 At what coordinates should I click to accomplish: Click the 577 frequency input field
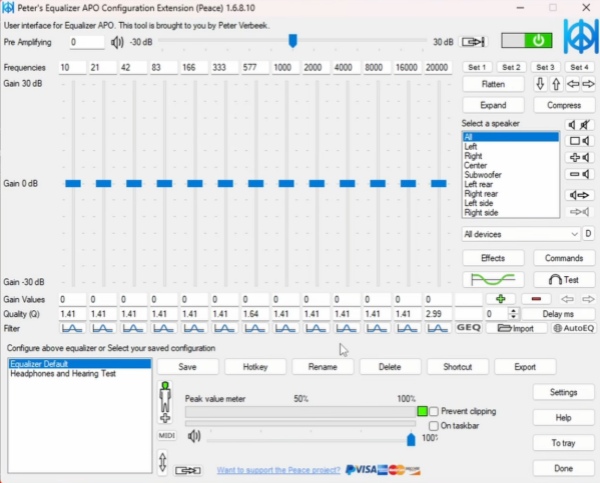(255, 67)
